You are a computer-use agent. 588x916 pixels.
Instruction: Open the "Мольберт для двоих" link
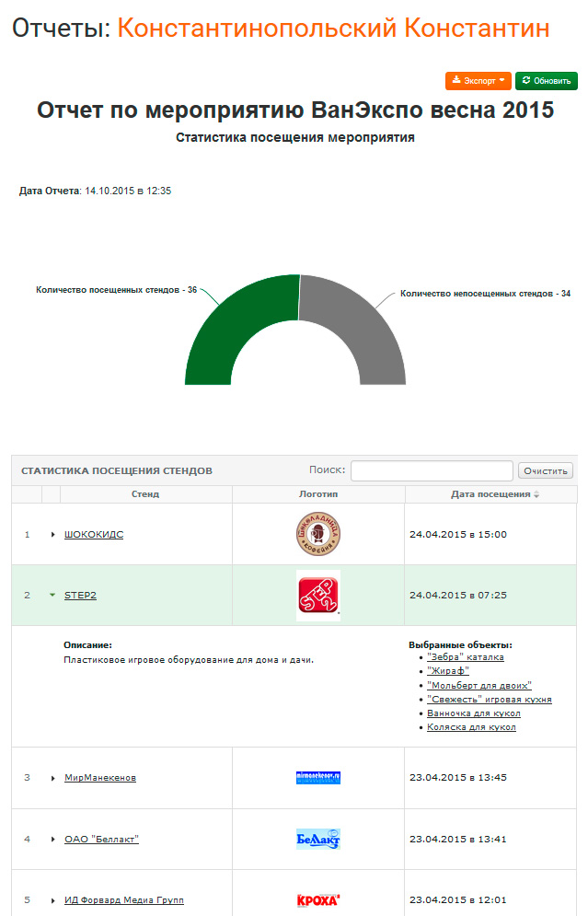[478, 686]
